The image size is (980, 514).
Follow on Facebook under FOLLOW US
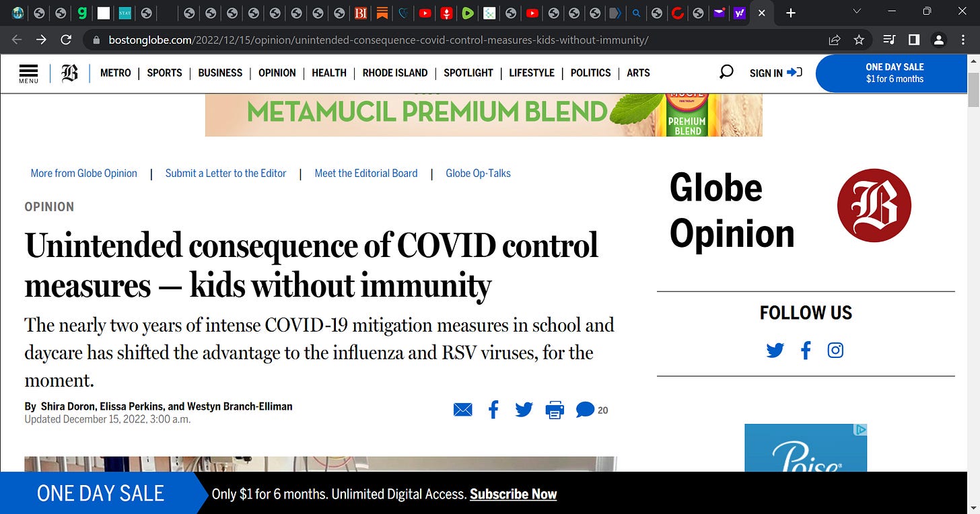(806, 350)
